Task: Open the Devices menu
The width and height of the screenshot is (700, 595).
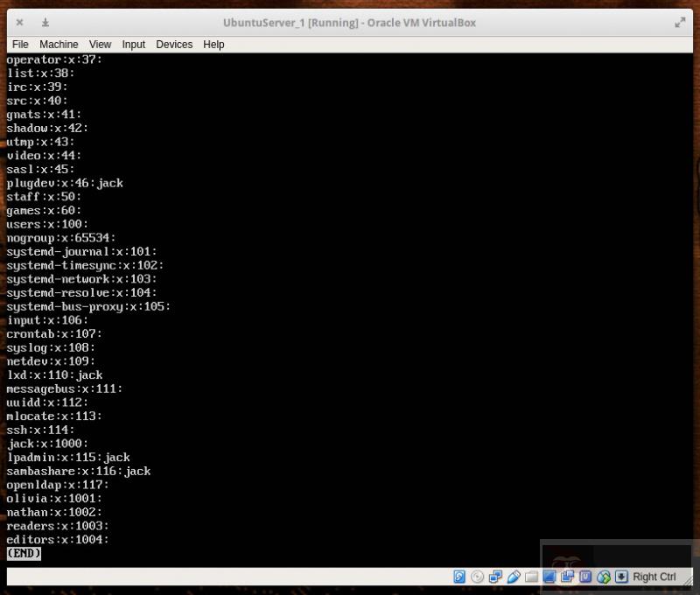Action: 174,44
